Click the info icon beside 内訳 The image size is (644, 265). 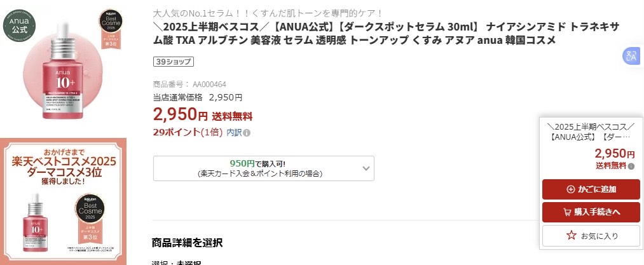pos(247,133)
